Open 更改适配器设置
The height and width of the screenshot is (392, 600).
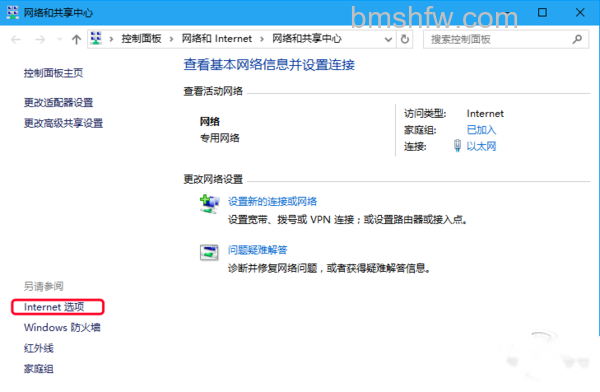(x=59, y=103)
